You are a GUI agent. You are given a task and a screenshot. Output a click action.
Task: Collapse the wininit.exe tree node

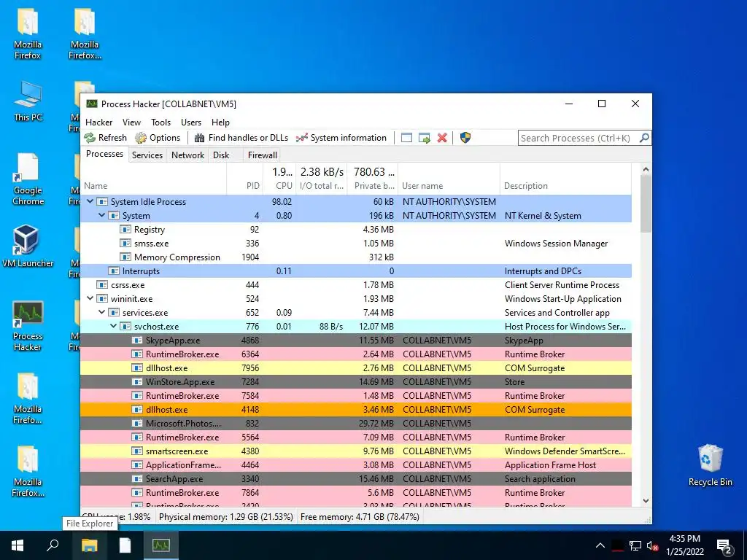tap(90, 298)
